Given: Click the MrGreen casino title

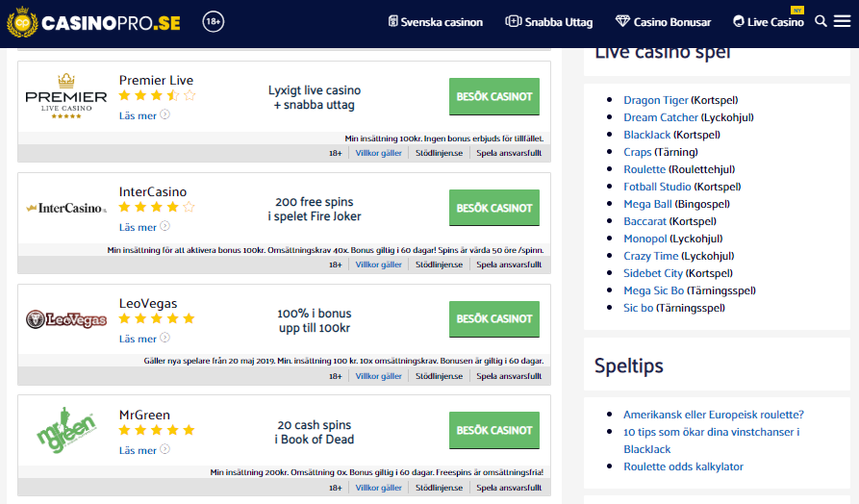Looking at the screenshot, I should 144,415.
